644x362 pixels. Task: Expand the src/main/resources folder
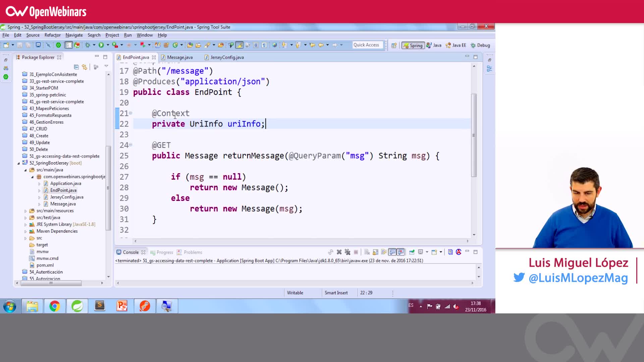pos(25,210)
